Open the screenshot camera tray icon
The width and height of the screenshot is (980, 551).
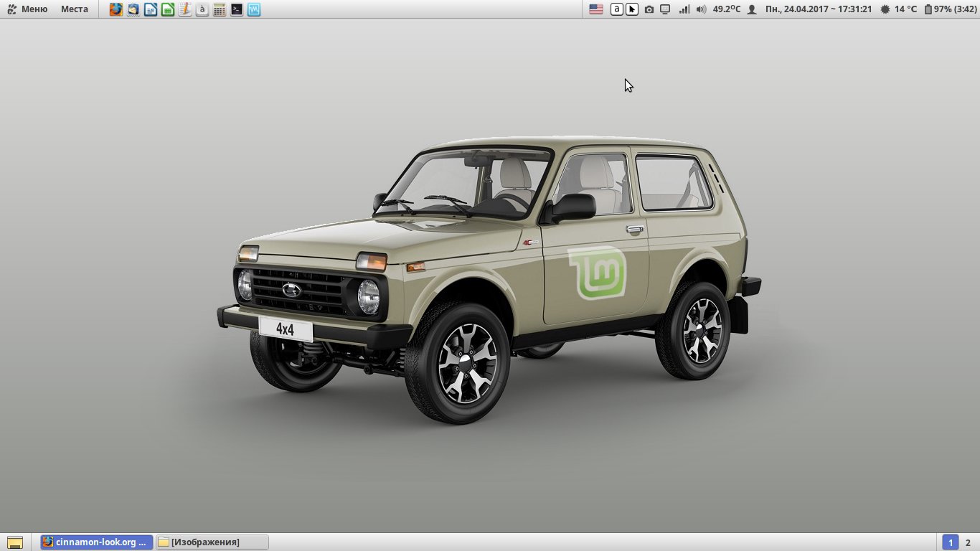coord(649,9)
